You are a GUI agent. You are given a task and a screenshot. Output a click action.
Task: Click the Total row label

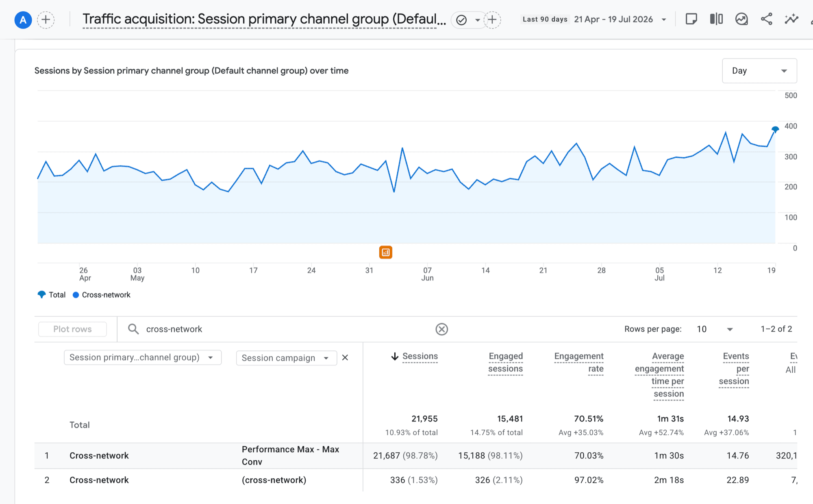[x=80, y=425]
